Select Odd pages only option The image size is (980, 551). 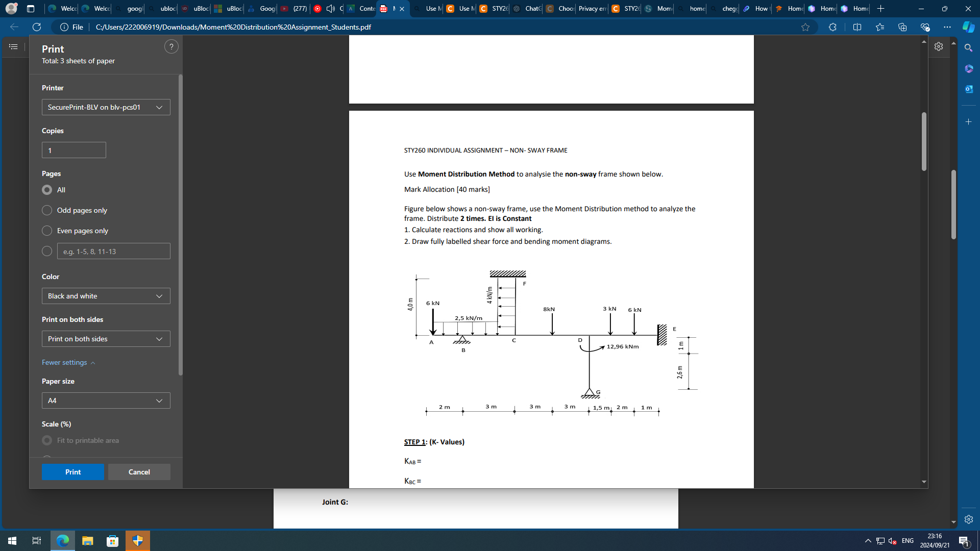click(x=47, y=210)
